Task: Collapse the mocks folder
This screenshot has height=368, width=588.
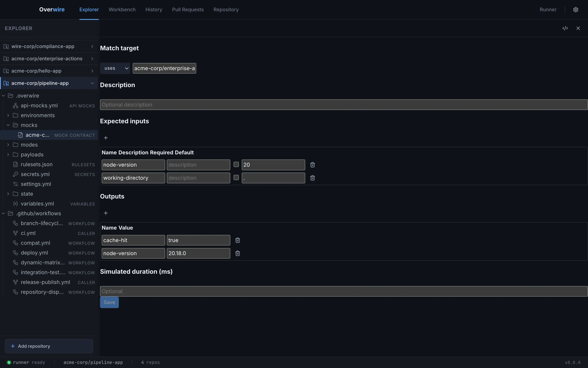Action: (x=8, y=125)
